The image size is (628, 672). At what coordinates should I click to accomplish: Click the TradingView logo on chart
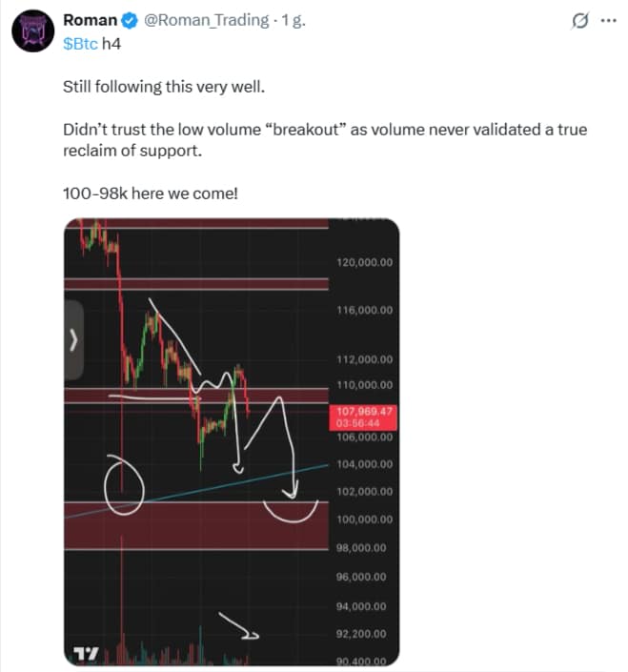[x=86, y=653]
